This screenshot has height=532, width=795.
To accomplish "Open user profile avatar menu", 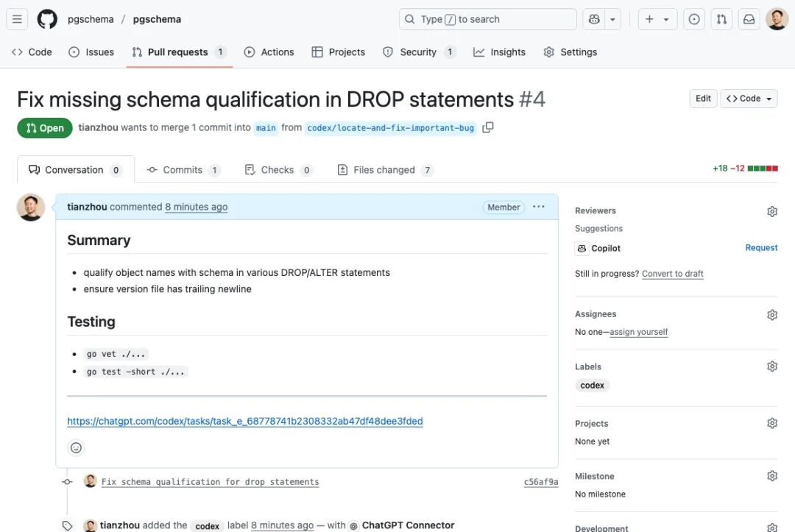I will (777, 19).
